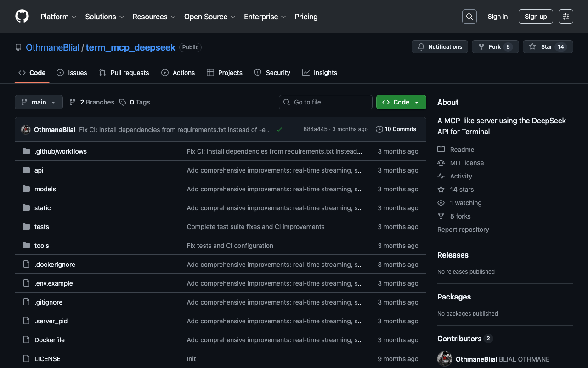Click the Go to file search field

326,102
